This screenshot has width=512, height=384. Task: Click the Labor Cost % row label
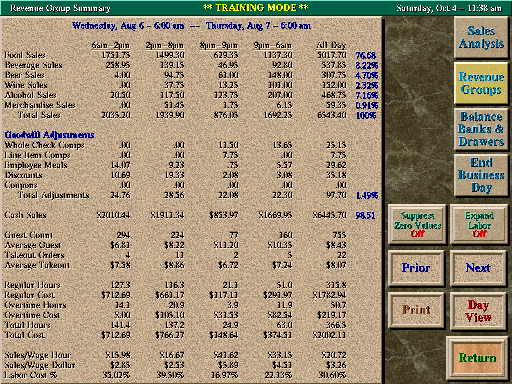click(31, 375)
